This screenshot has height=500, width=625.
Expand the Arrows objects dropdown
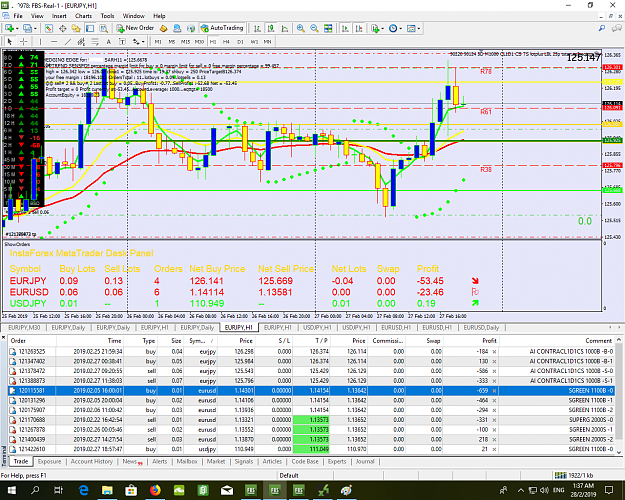143,41
